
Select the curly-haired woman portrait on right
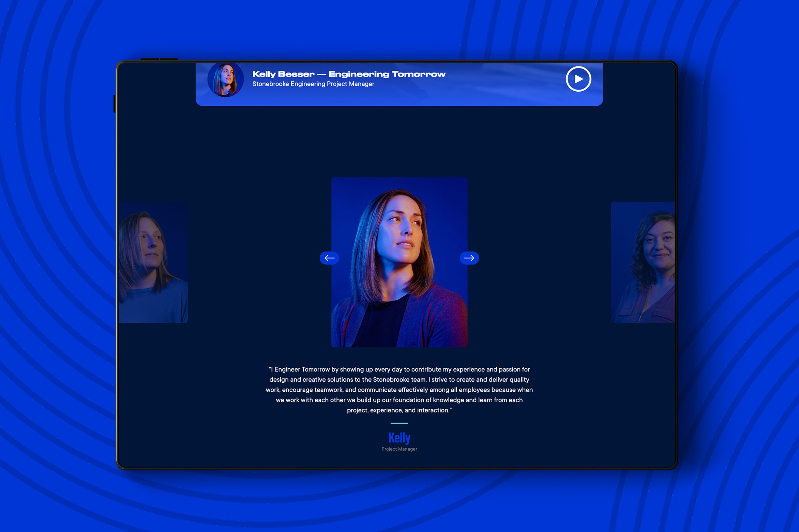click(x=643, y=262)
